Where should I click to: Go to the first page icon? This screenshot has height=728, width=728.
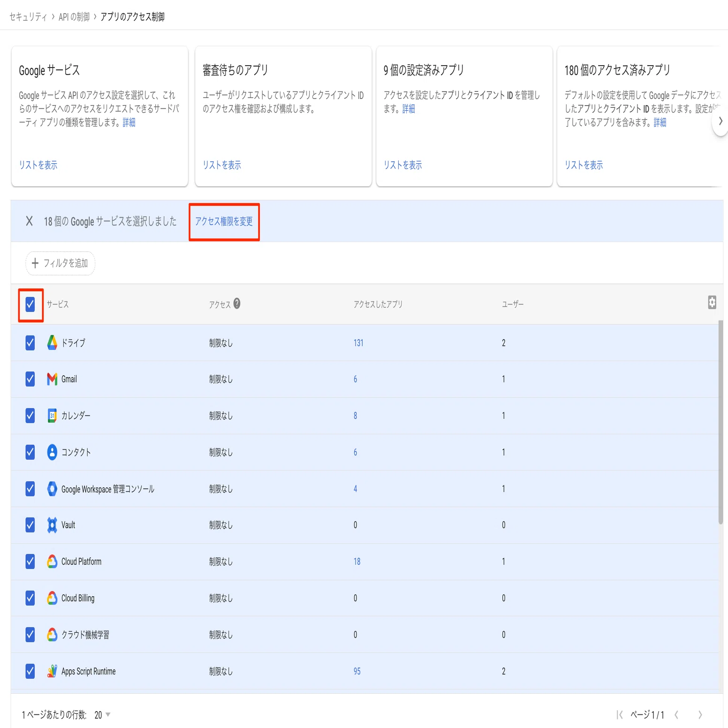click(x=619, y=715)
